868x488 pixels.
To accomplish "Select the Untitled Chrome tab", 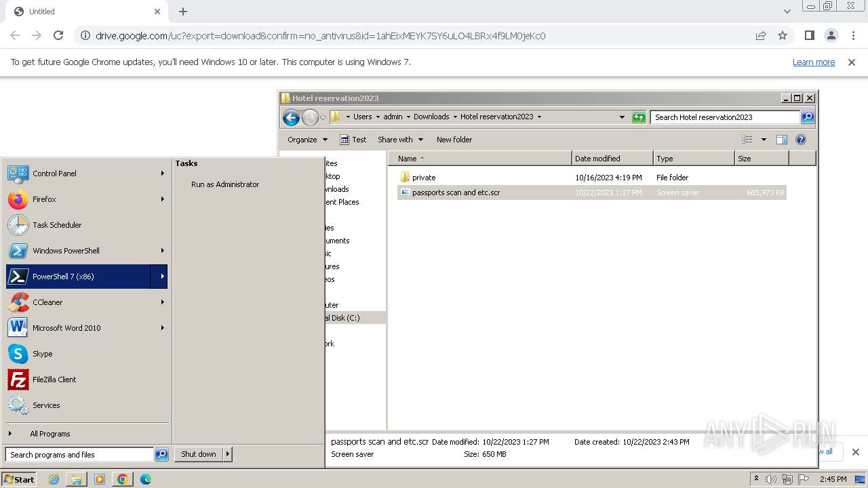I will 87,12.
